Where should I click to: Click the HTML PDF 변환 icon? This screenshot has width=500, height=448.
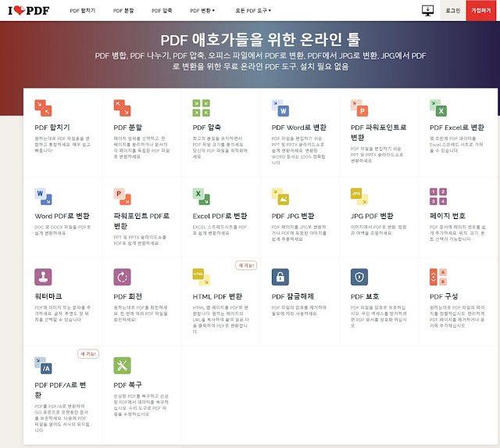(202, 277)
